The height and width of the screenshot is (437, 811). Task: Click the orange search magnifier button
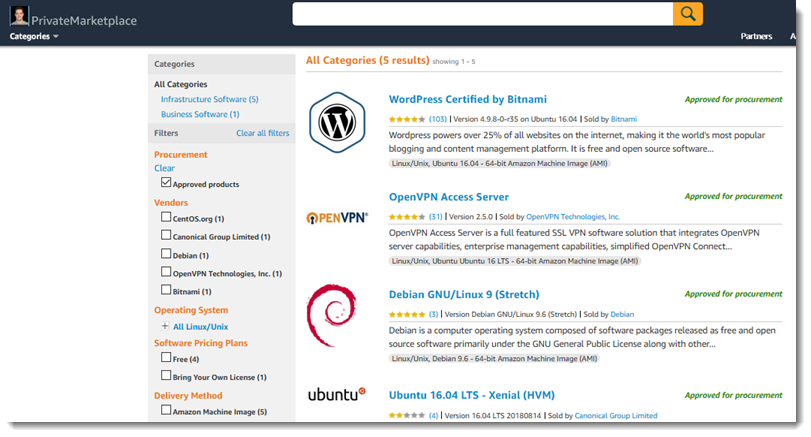pos(687,14)
